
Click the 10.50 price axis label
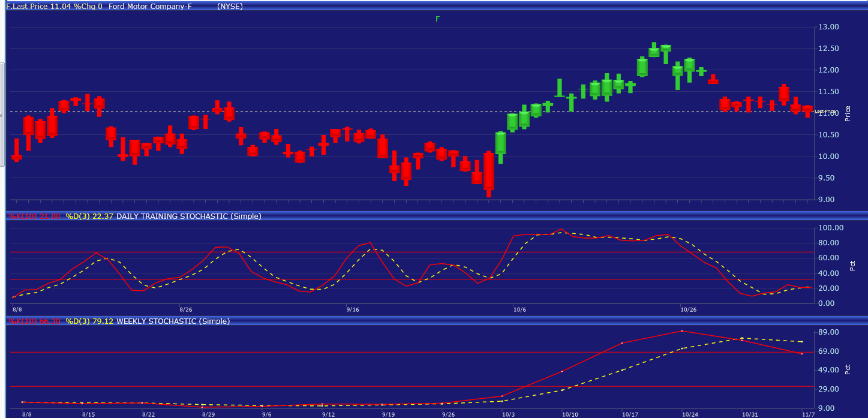(x=828, y=135)
